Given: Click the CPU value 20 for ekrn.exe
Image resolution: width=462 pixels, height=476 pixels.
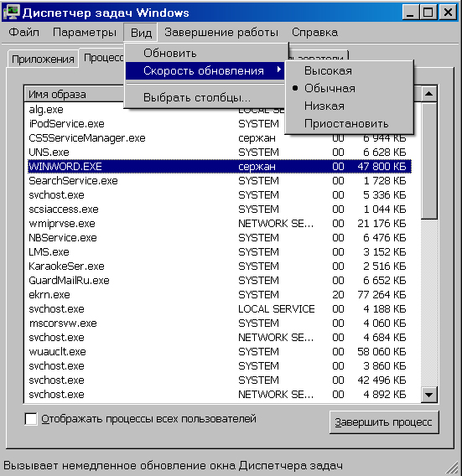Looking at the screenshot, I should pos(338,295).
